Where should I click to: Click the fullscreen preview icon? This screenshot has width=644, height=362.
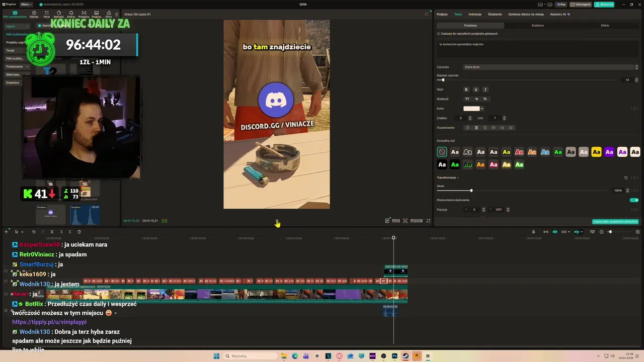pos(429,221)
